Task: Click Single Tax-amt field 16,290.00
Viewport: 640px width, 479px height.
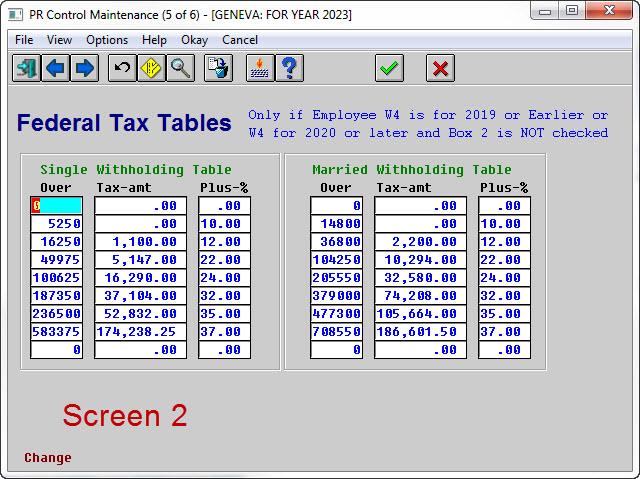Action: pos(140,277)
